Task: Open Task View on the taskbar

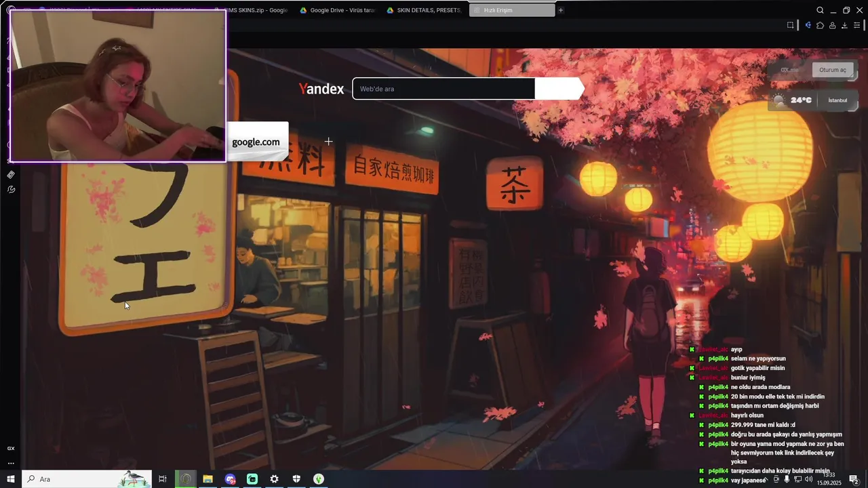Action: (x=163, y=479)
